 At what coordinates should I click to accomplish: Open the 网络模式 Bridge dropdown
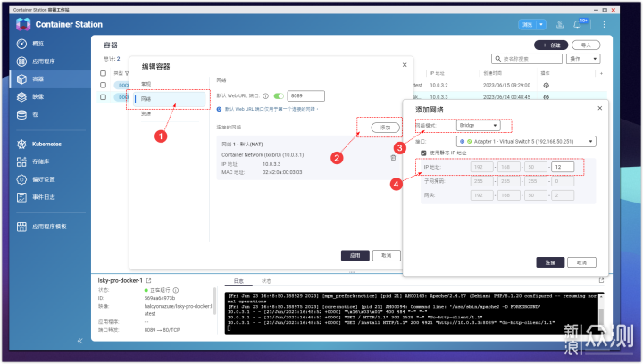coord(478,125)
